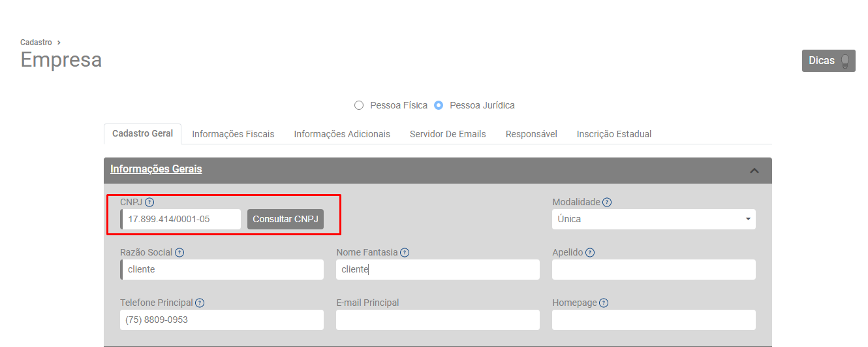
Task: Select the Pessoa Física radio button
Action: tap(358, 105)
